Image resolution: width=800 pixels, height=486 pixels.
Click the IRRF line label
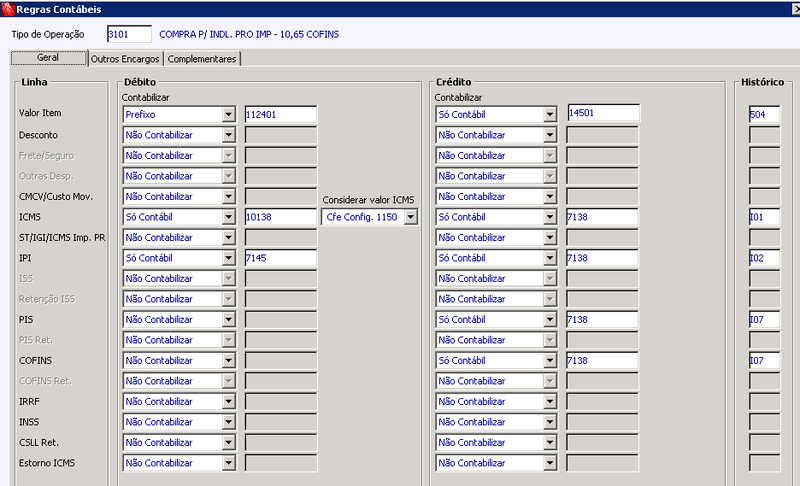tap(29, 402)
